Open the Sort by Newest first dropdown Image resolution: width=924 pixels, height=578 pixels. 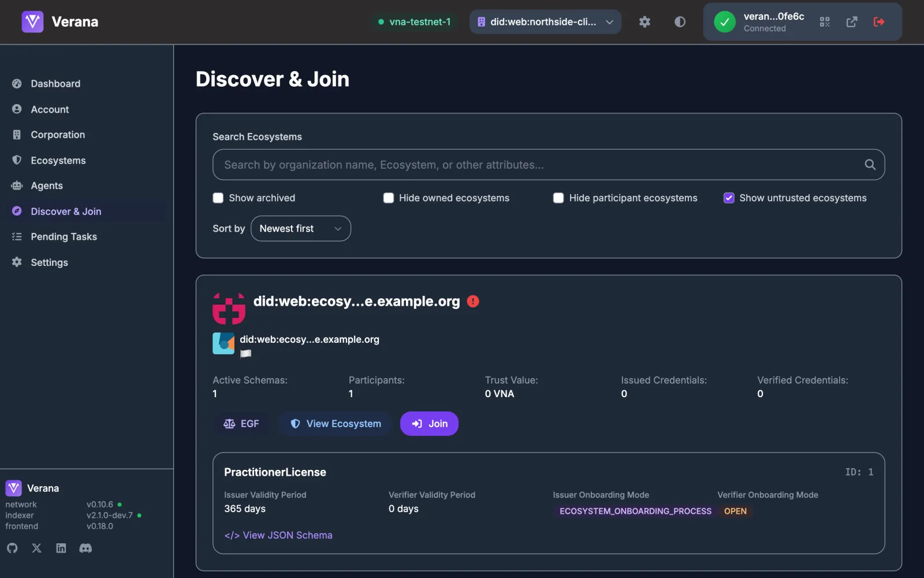coord(301,229)
